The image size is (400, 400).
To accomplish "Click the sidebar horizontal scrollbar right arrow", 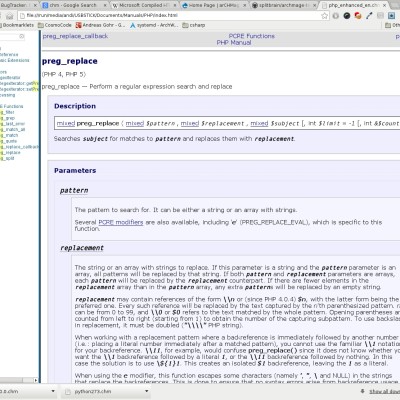I will [x=36, y=380].
